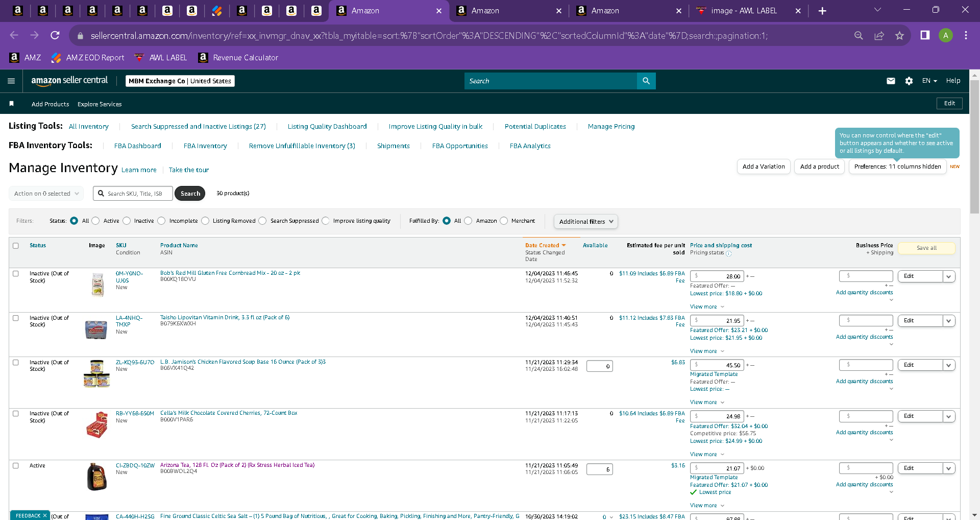Choose the Search Suppressed status filter
Image resolution: width=980 pixels, height=520 pixels.
(x=262, y=221)
